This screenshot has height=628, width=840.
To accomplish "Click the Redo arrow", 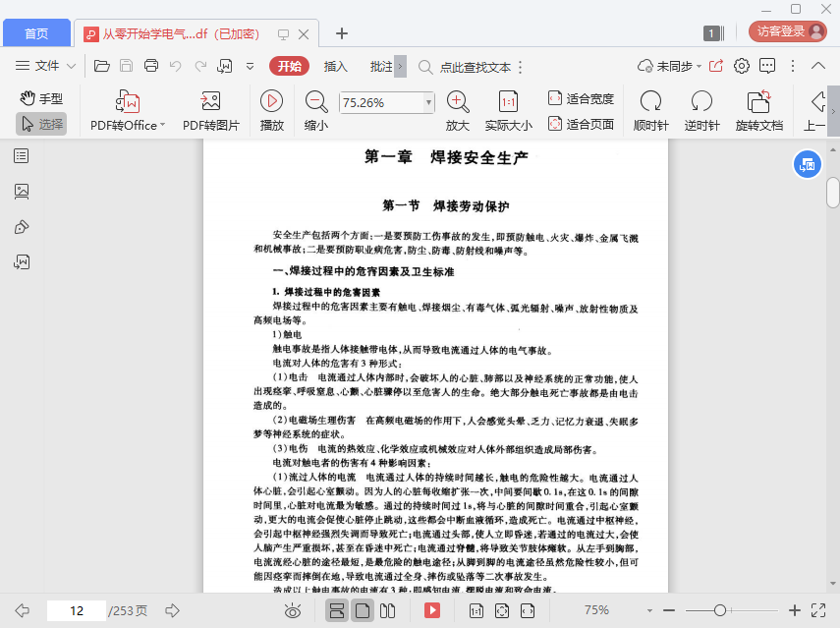I will click(x=200, y=66).
